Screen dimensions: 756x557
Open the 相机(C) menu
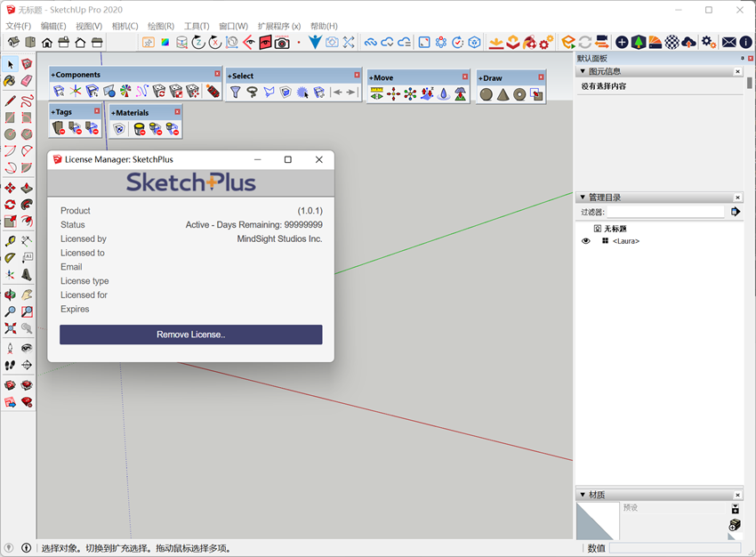(125, 26)
